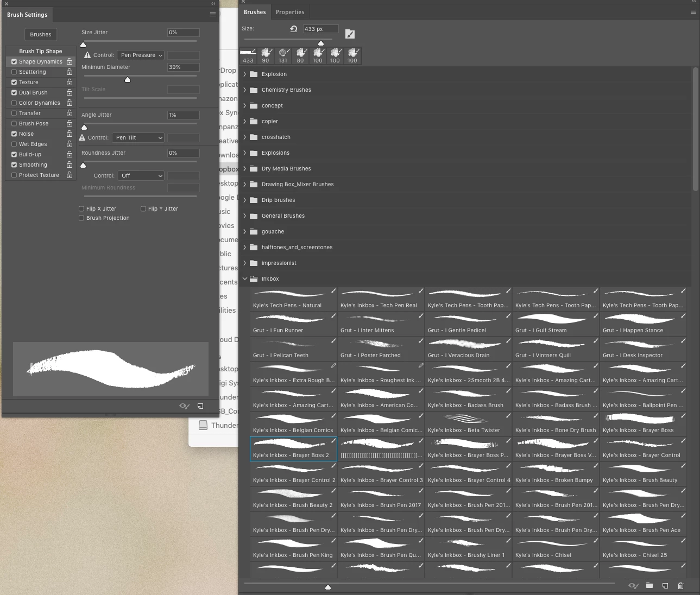The height and width of the screenshot is (595, 700).
Task: Select Grut - I Vintners Quill brush
Action: (x=556, y=349)
